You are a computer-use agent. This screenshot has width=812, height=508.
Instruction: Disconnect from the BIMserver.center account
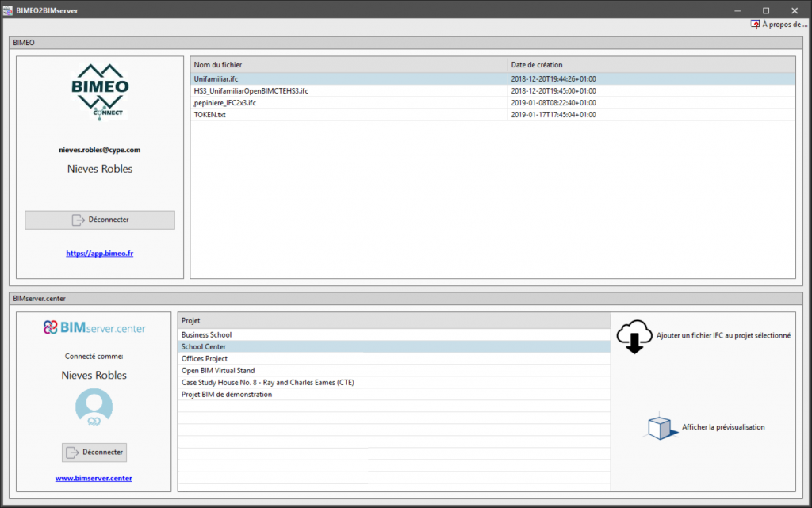pos(94,453)
